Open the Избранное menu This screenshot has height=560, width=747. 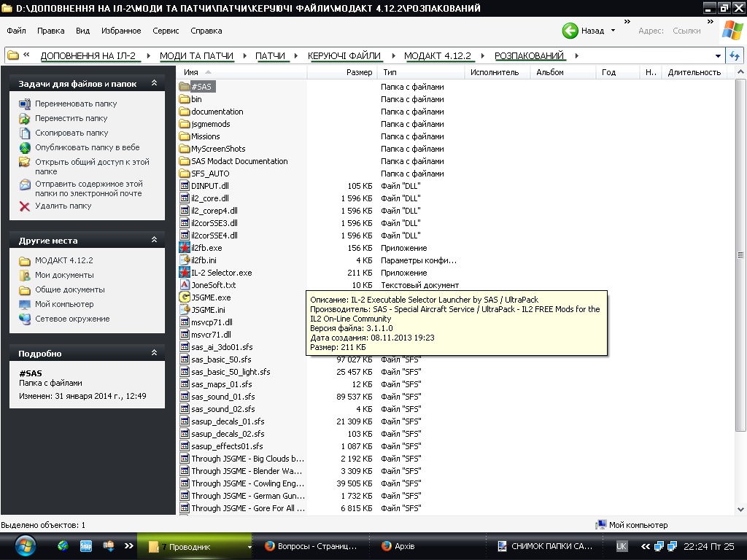(x=121, y=31)
